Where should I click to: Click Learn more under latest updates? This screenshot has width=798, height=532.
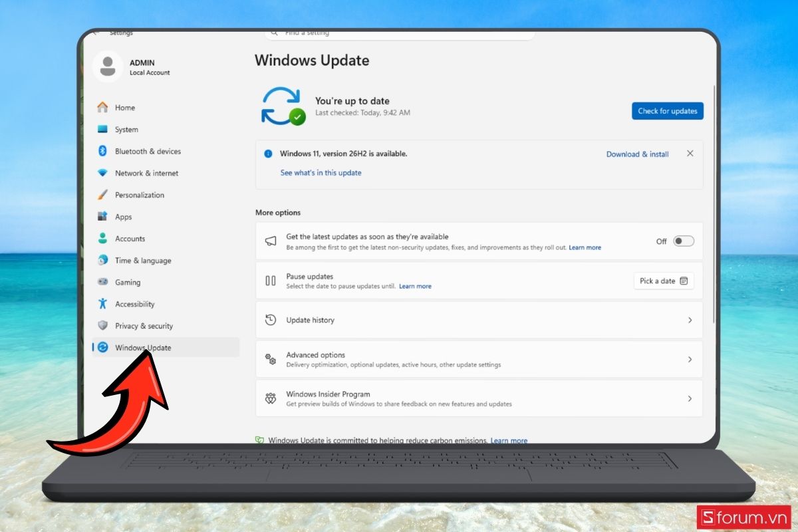click(585, 247)
